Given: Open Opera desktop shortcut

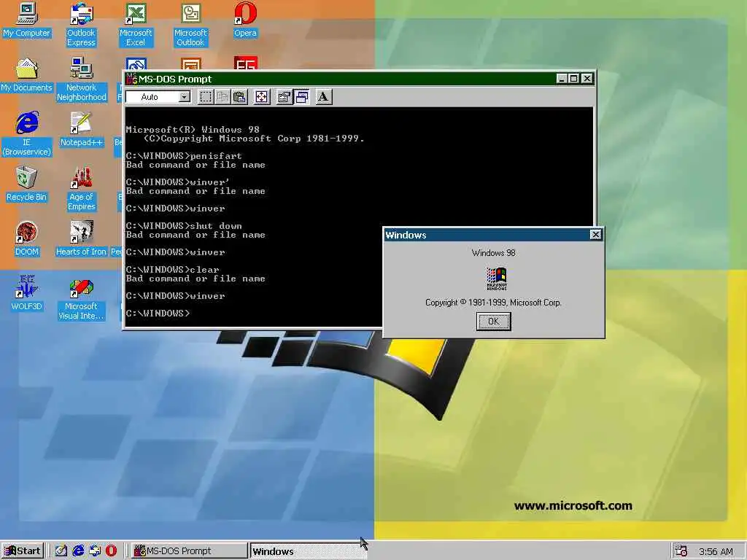Looking at the screenshot, I should (x=245, y=20).
